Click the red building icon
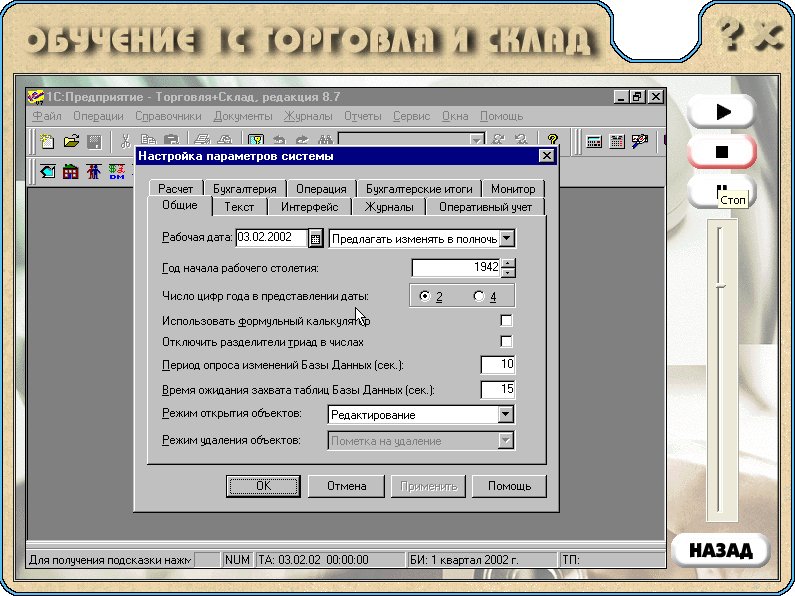Screen dimensions: 795x596 point(70,171)
